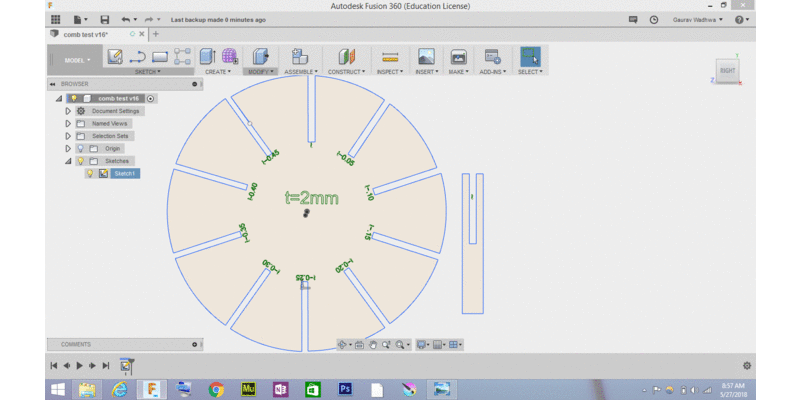Open the Grid and Snaps dropdown
Viewport: 800px width, 400px height.
point(439,345)
